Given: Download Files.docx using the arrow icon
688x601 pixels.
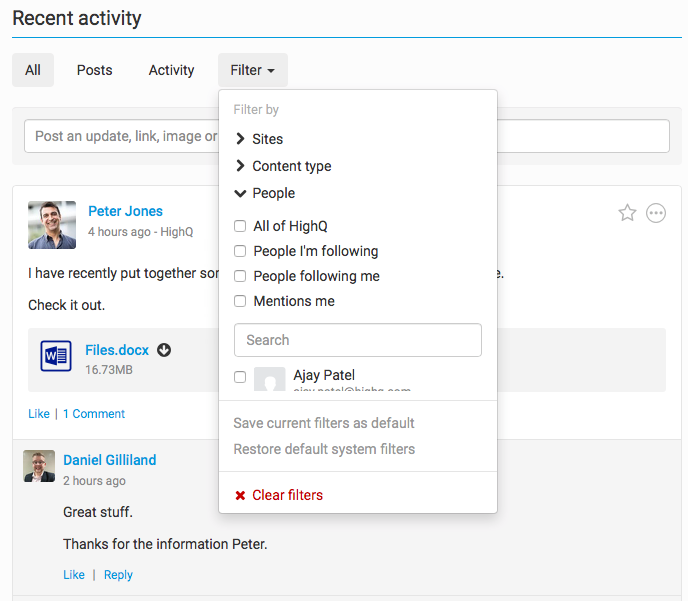Looking at the screenshot, I should click(165, 350).
